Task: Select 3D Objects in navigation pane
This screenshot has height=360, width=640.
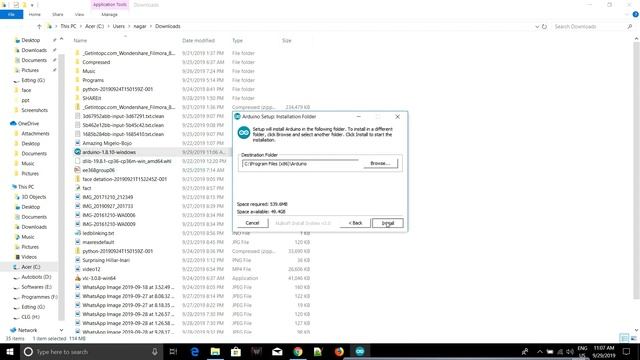Action: 33,197
